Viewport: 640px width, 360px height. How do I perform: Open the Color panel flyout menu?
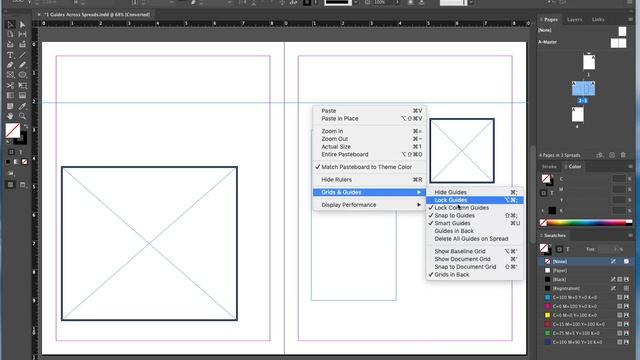click(630, 167)
